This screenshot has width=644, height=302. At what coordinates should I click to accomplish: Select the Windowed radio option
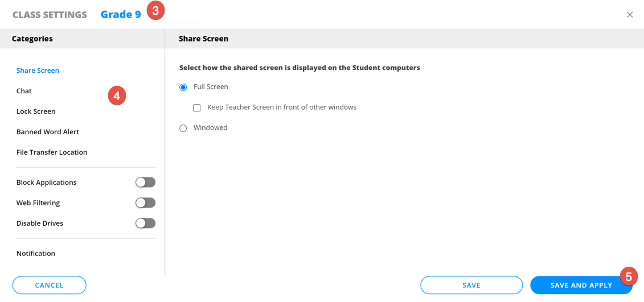tap(183, 129)
